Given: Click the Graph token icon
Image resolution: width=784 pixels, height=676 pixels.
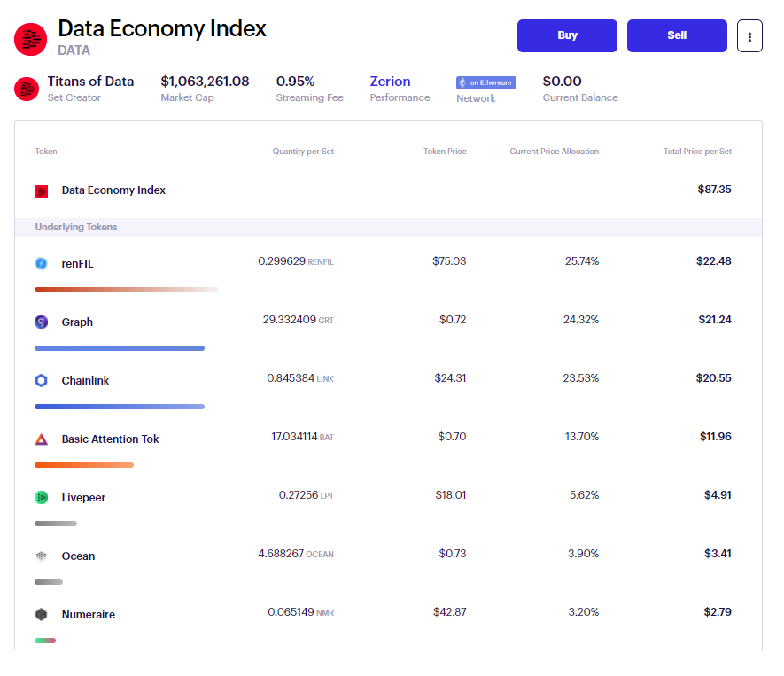Looking at the screenshot, I should click(x=41, y=322).
